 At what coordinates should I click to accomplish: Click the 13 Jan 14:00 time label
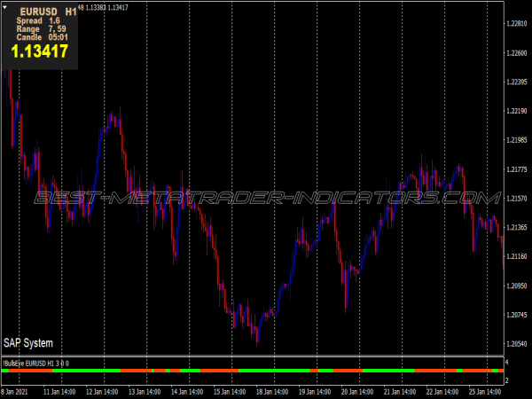(x=145, y=392)
